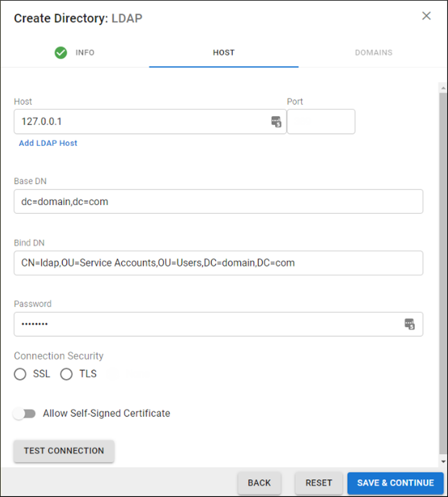Image resolution: width=448 pixels, height=497 pixels.
Task: Select the HOST step tab
Action: tap(224, 52)
